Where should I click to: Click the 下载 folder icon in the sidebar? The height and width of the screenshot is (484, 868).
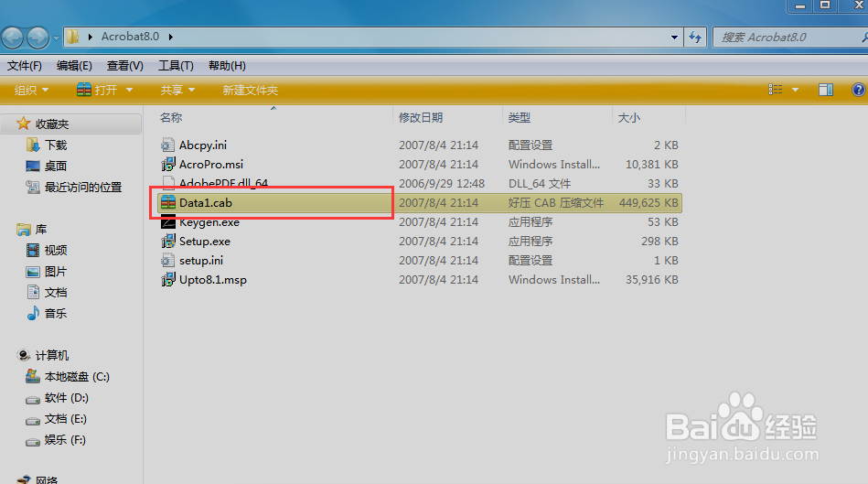point(33,145)
